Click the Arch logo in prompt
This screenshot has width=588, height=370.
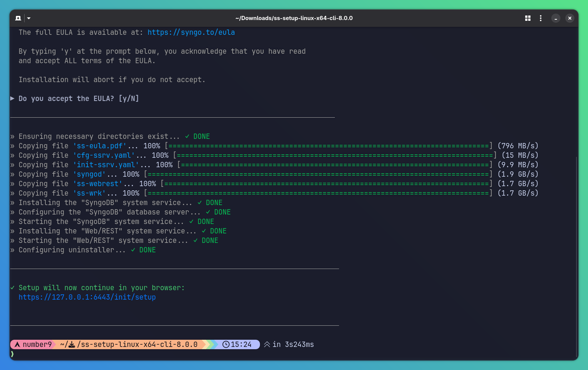click(17, 345)
